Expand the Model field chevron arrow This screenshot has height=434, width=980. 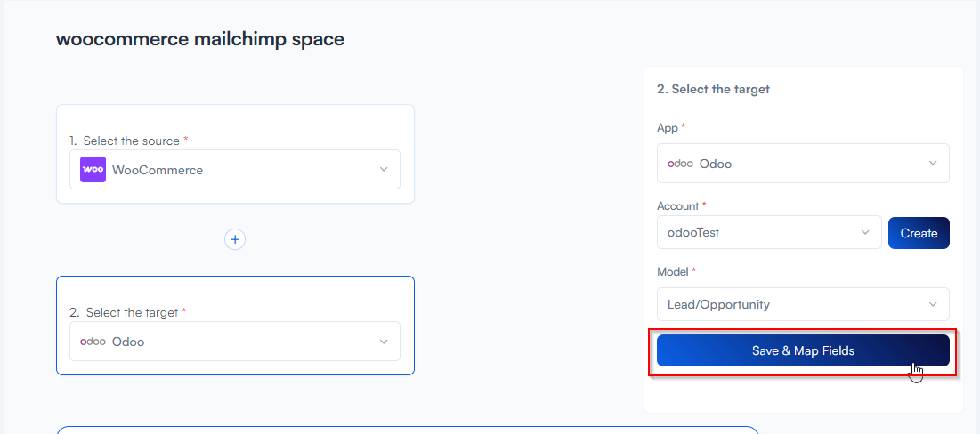933,304
